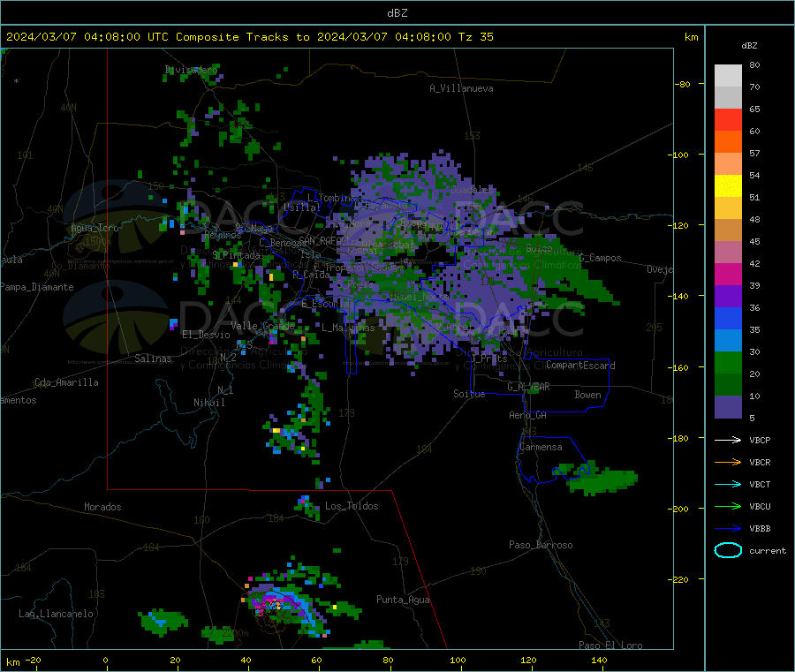The image size is (795, 672).
Task: Click the -80 km y-axis tick label
Action: coord(683,84)
